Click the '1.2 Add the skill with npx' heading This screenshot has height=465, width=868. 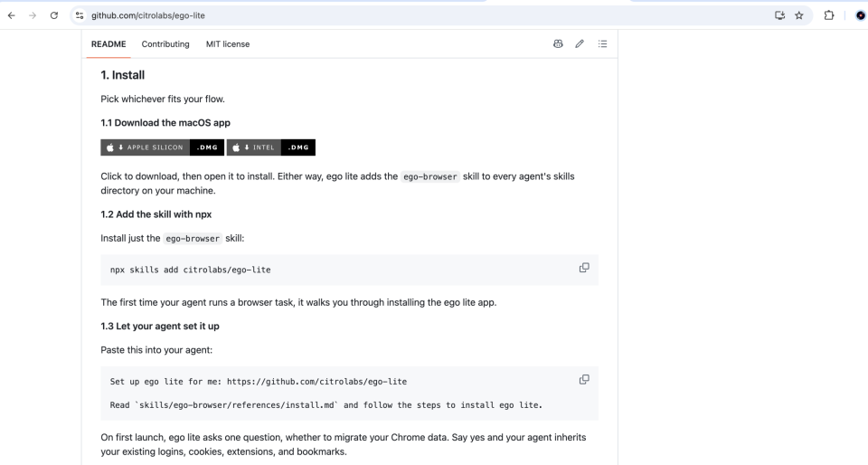pyautogui.click(x=156, y=214)
